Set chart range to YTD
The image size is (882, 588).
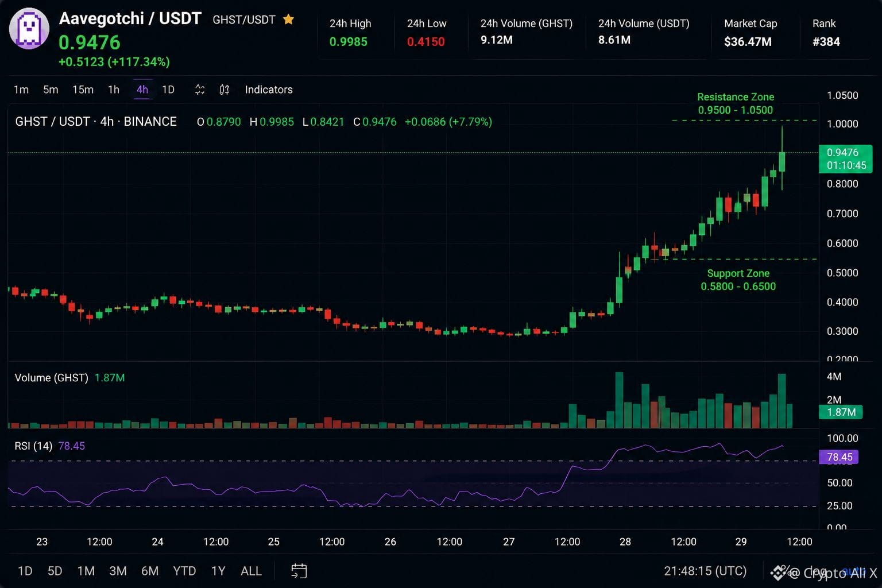[x=184, y=571]
